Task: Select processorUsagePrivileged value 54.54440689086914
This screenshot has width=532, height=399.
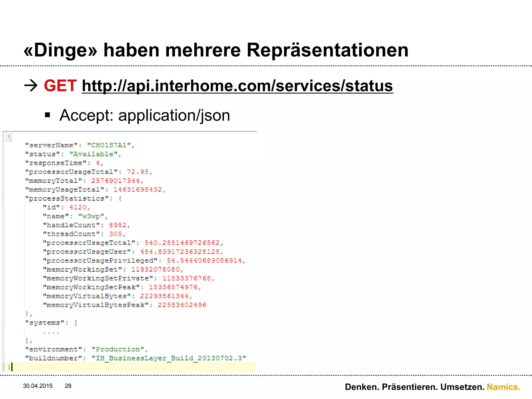Action: (x=204, y=260)
